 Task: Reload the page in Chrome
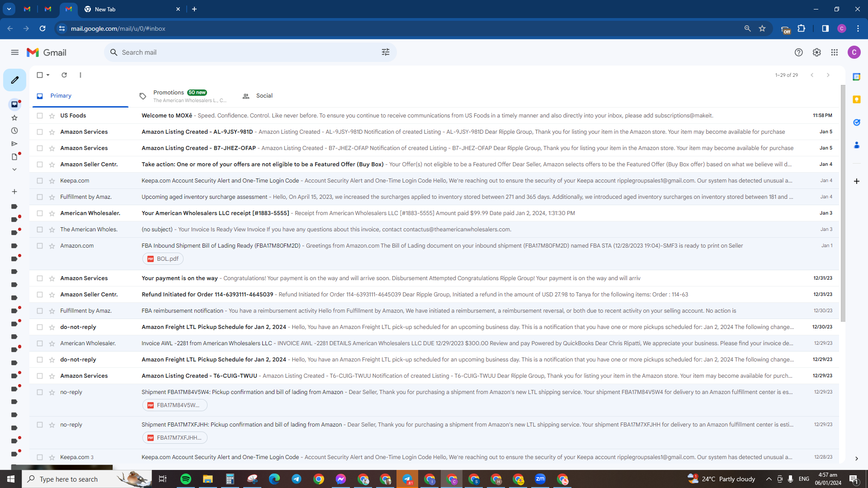click(42, 28)
